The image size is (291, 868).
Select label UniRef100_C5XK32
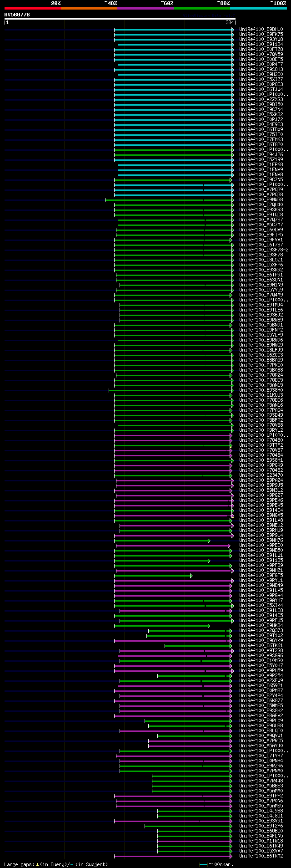(x=261, y=115)
